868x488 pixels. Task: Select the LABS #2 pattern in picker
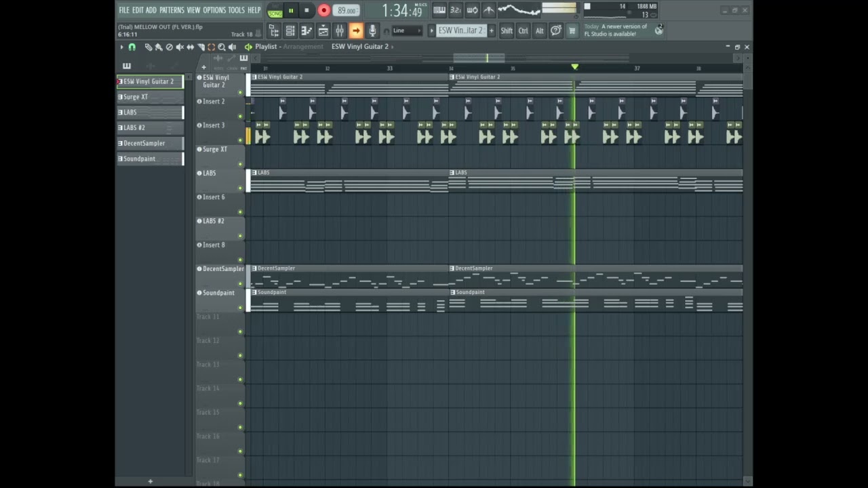click(150, 127)
